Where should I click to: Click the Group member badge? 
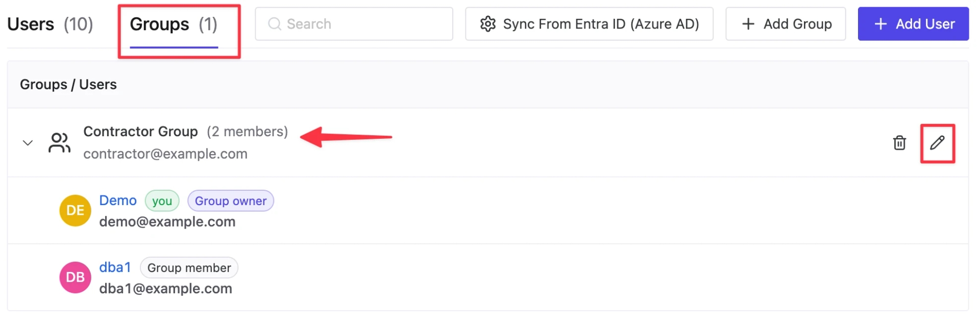pos(189,268)
